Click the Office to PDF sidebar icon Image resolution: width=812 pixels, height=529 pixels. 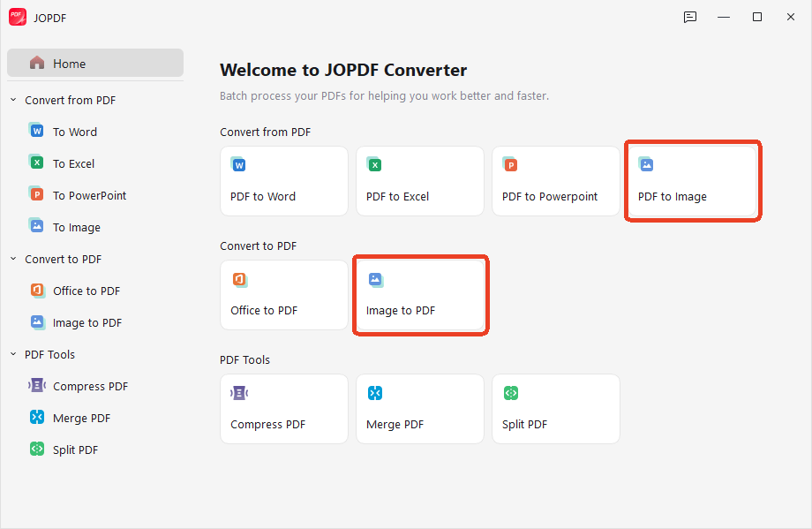tap(37, 291)
